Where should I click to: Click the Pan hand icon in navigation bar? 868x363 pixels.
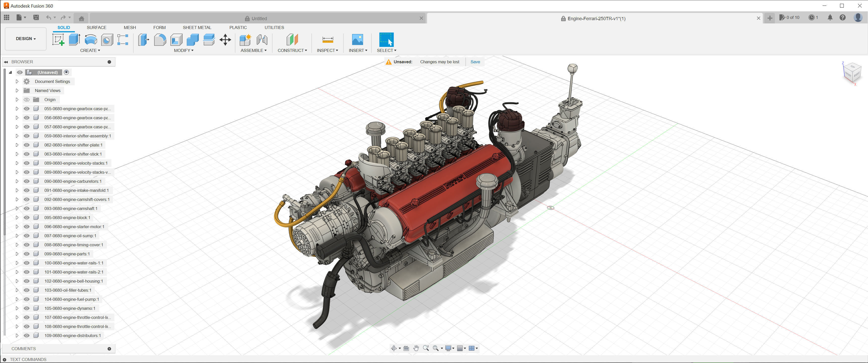416,348
